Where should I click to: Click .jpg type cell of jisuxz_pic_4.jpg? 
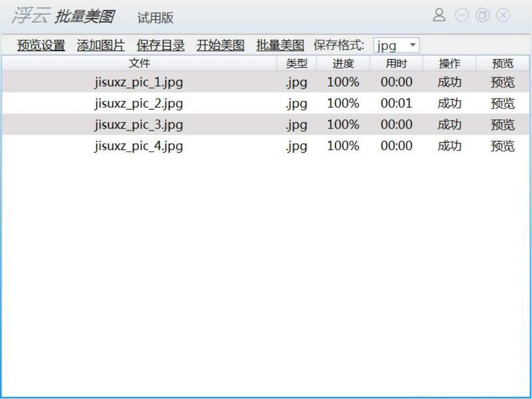(297, 146)
